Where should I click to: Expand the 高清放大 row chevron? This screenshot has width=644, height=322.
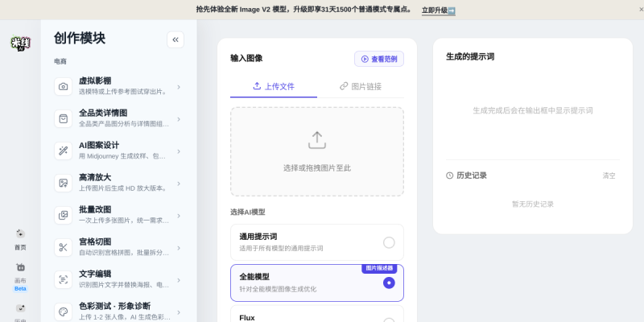pyautogui.click(x=179, y=184)
